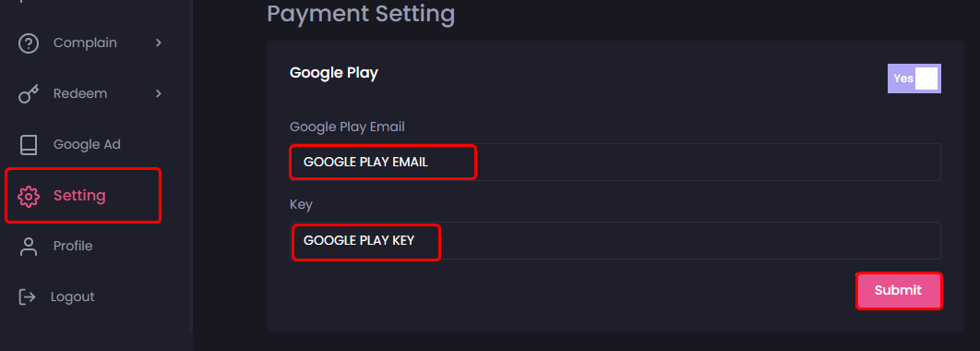Click the book icon for Google Ad
The height and width of the screenshot is (351, 980).
coord(28,144)
